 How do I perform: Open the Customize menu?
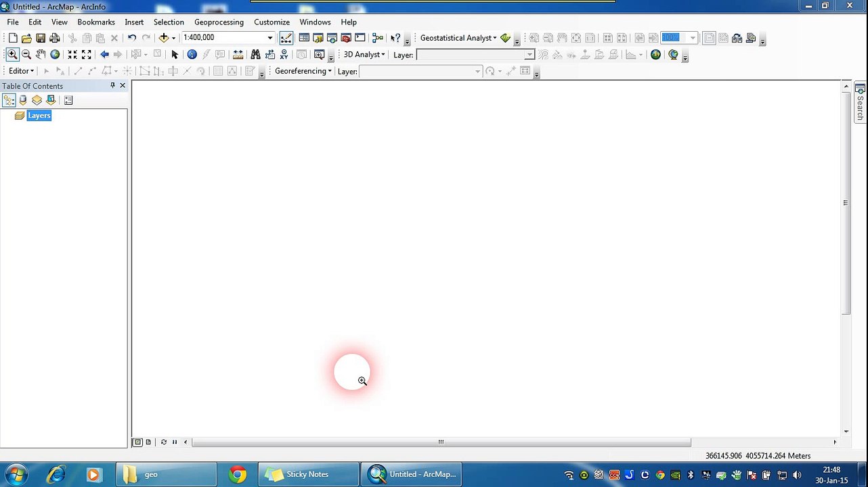point(272,22)
